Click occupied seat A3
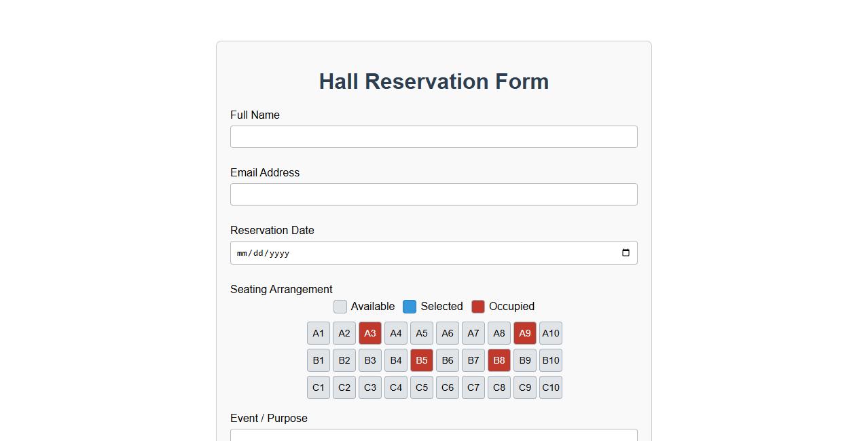This screenshot has height=441, width=868. (x=369, y=333)
